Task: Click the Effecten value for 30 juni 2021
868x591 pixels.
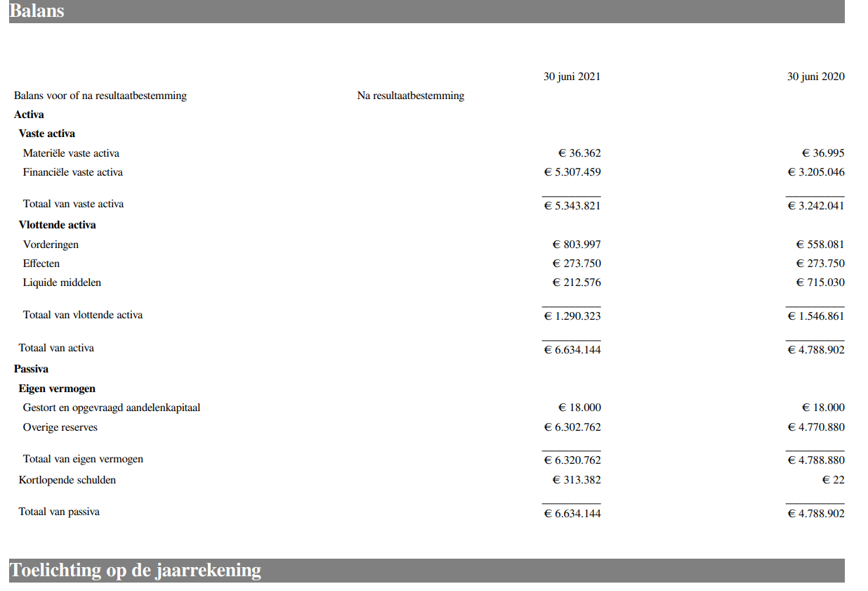Action: (577, 264)
